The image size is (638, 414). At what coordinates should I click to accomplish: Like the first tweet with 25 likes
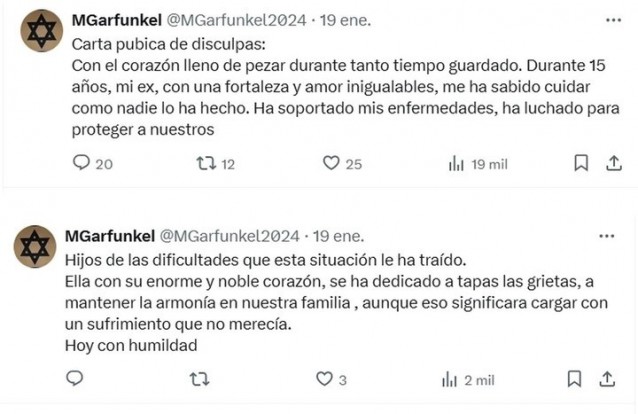click(331, 164)
